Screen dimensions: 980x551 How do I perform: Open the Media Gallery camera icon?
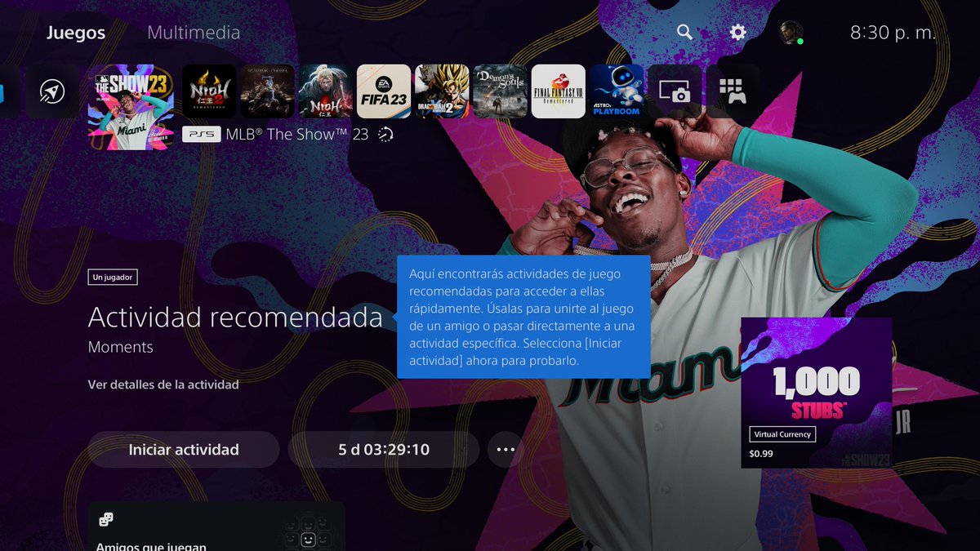tap(675, 91)
